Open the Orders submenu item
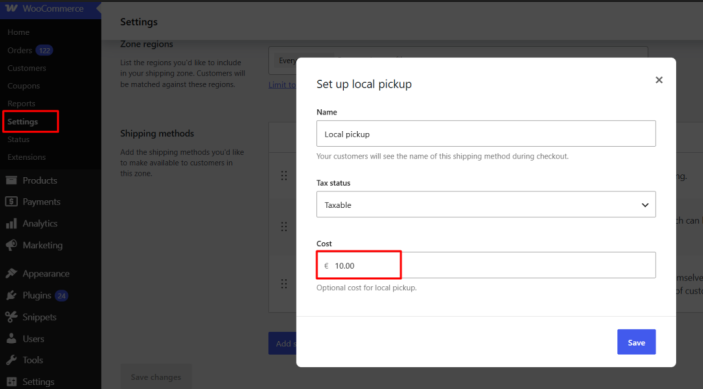 tap(20, 50)
